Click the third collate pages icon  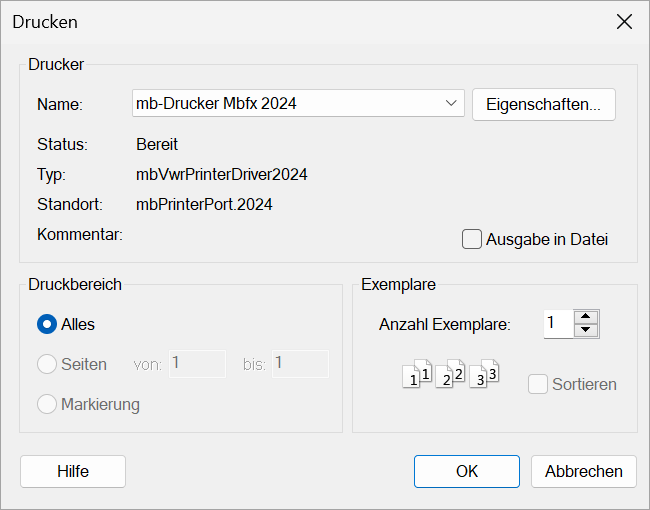pos(484,374)
